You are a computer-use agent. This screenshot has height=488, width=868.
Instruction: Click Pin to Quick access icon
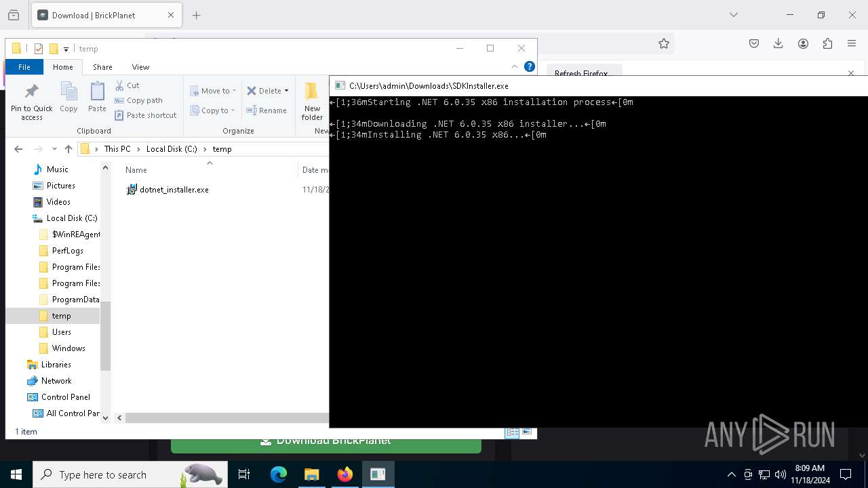coord(31,102)
